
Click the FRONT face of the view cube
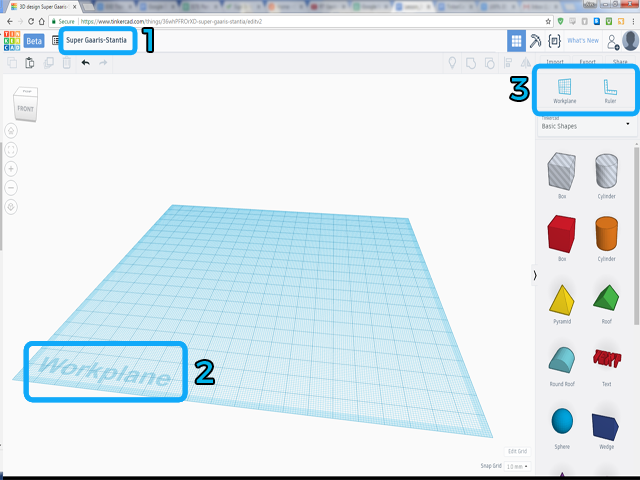point(25,109)
